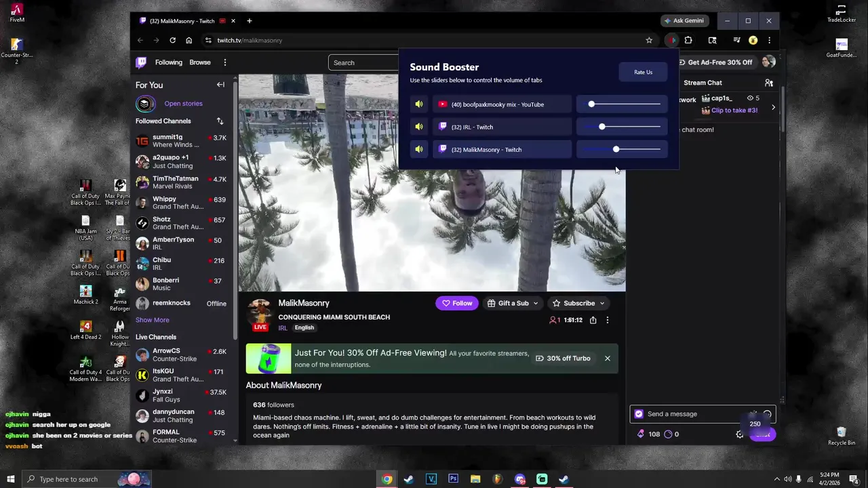The image size is (868, 488).
Task: Open Chrome from the taskbar
Action: 387,479
